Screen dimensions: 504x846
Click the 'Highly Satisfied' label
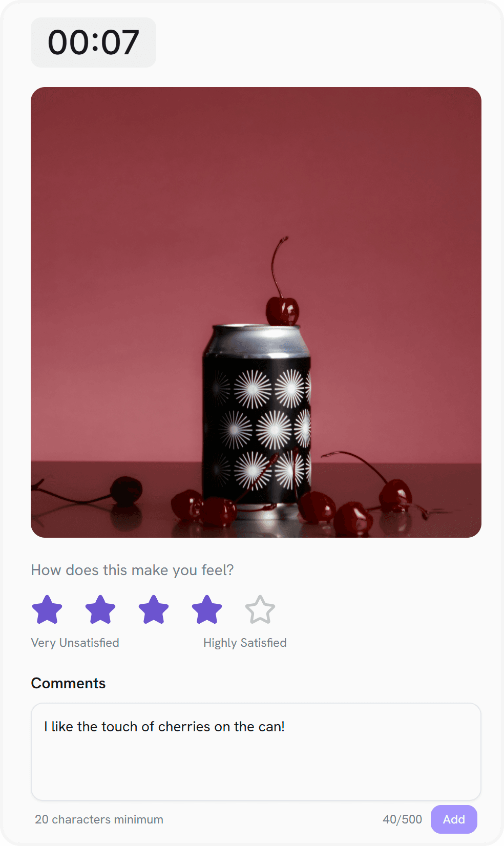[245, 643]
